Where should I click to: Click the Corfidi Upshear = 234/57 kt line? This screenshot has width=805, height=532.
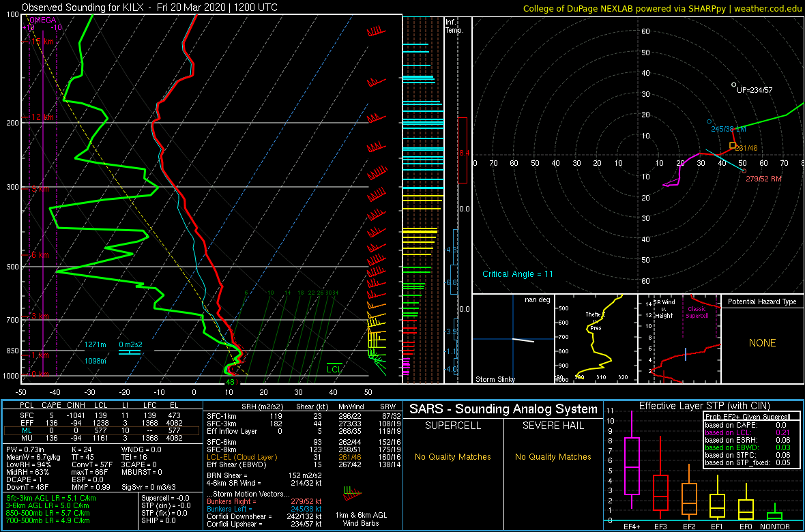(x=264, y=523)
